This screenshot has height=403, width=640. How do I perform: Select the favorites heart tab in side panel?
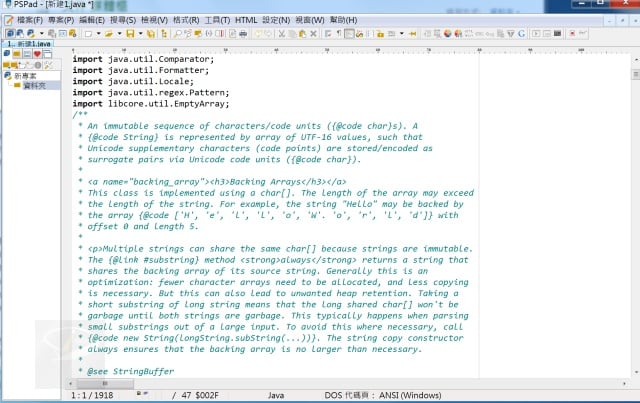[37, 56]
